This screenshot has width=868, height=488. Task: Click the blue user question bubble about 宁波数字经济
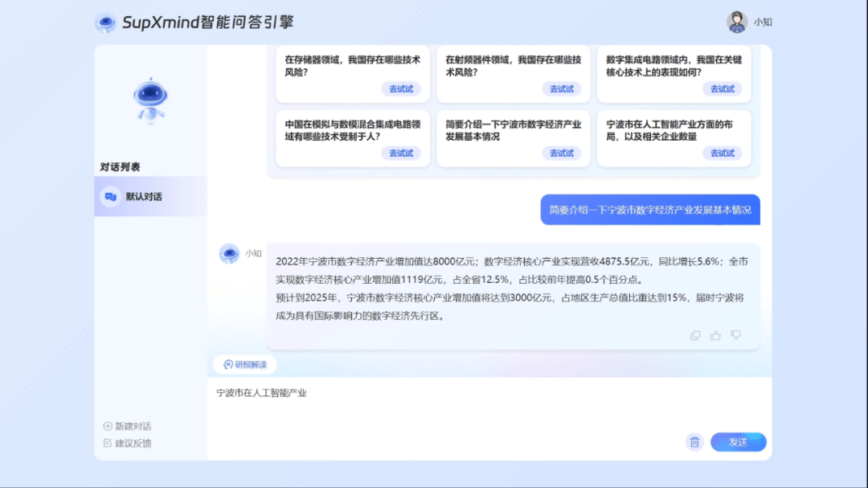[651, 210]
